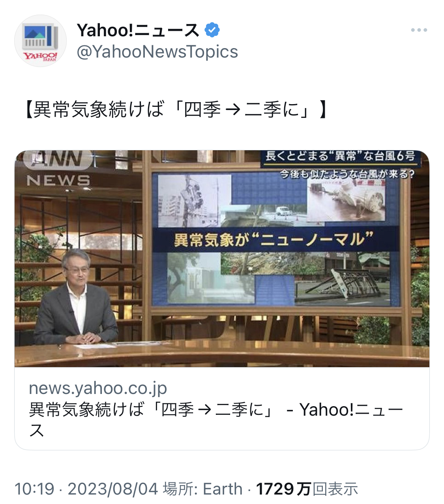Select the Yahoo!ニュース display name
Screen dimensions: 444x504
pos(138,30)
